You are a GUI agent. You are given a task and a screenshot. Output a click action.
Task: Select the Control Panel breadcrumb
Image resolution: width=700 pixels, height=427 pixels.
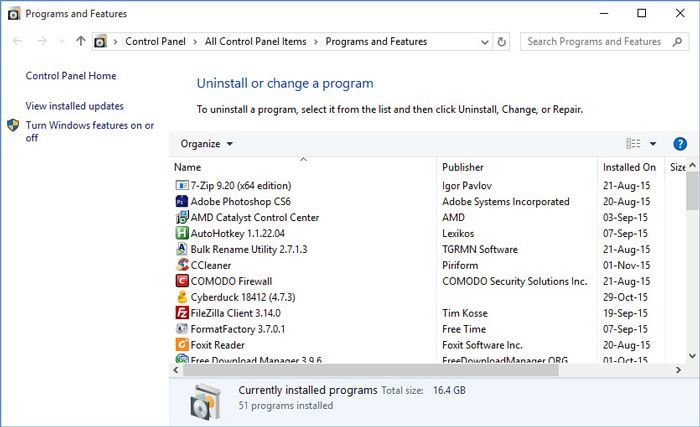tap(155, 42)
